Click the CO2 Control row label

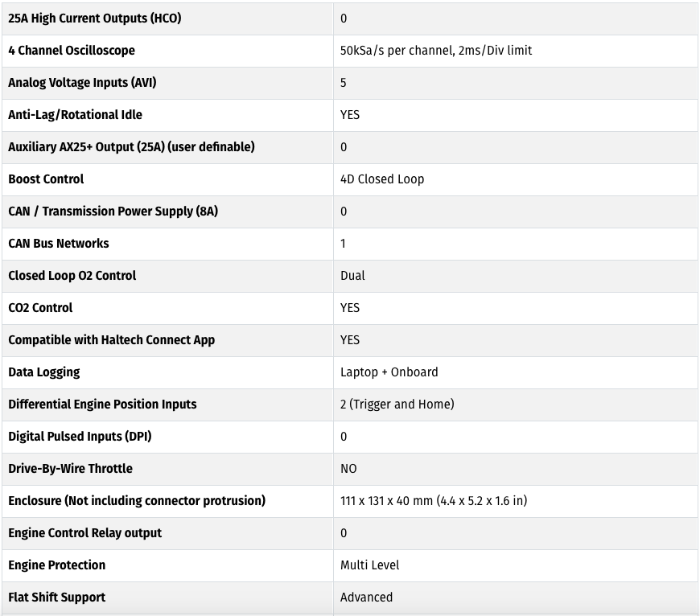tap(40, 307)
